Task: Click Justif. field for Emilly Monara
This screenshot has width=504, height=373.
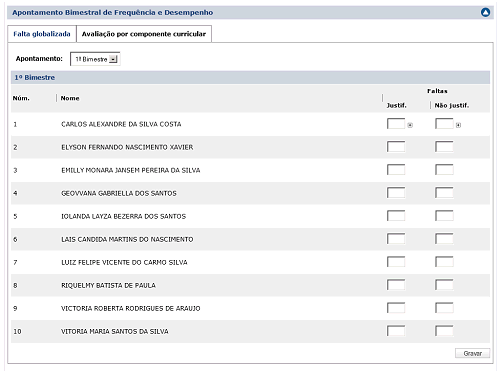Action: point(396,170)
